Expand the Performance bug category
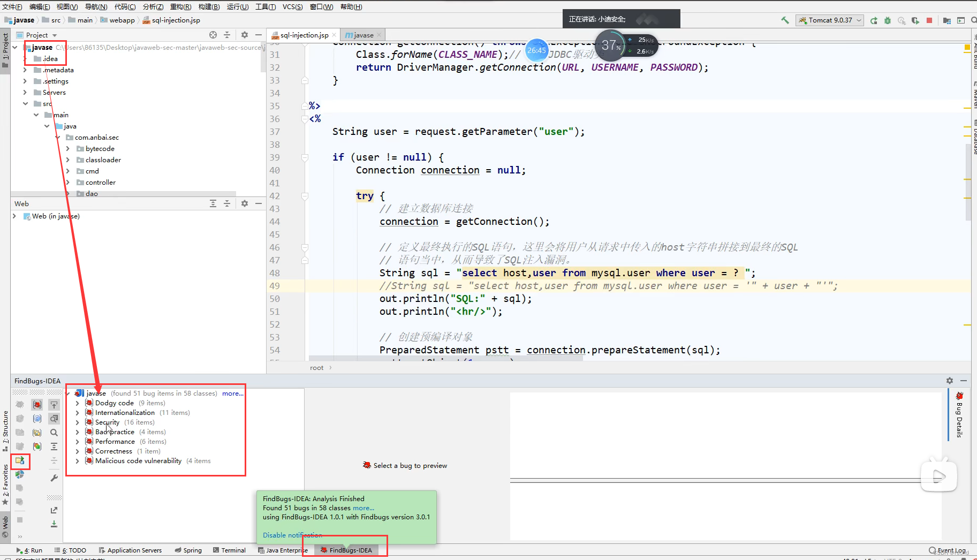Image resolution: width=977 pixels, height=560 pixels. click(78, 442)
